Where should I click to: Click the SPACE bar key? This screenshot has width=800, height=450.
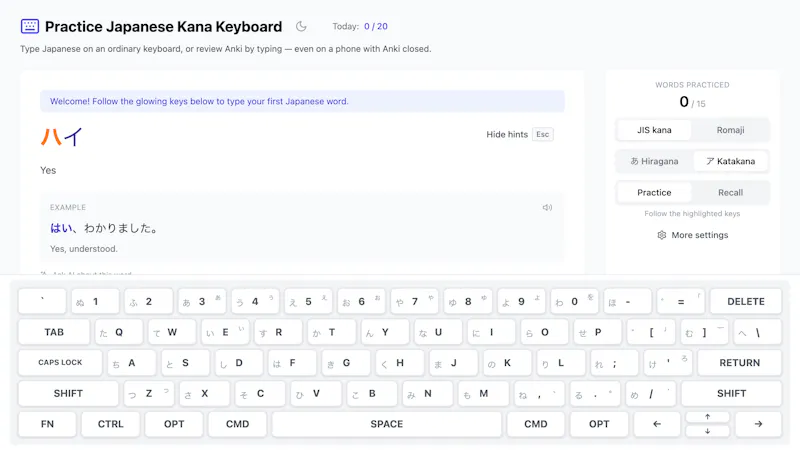(387, 423)
